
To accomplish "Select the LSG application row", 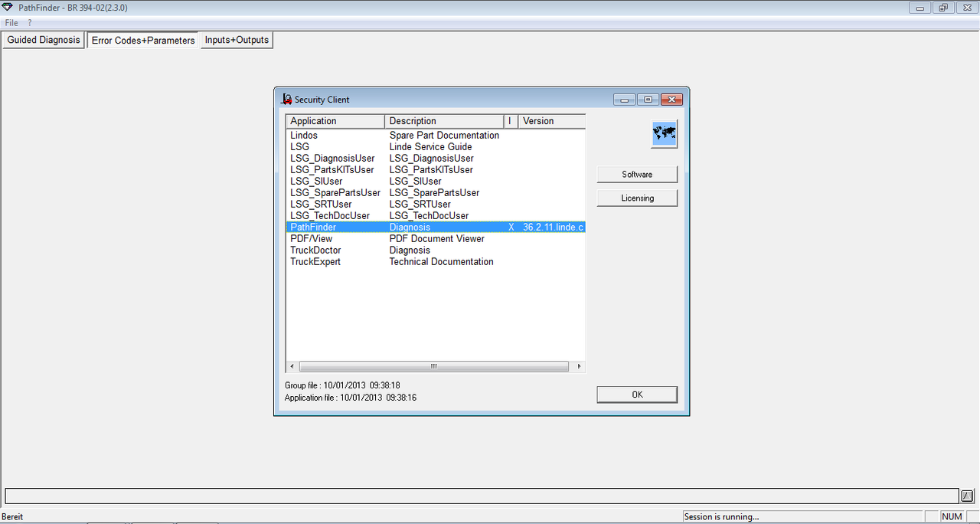I will 436,146.
